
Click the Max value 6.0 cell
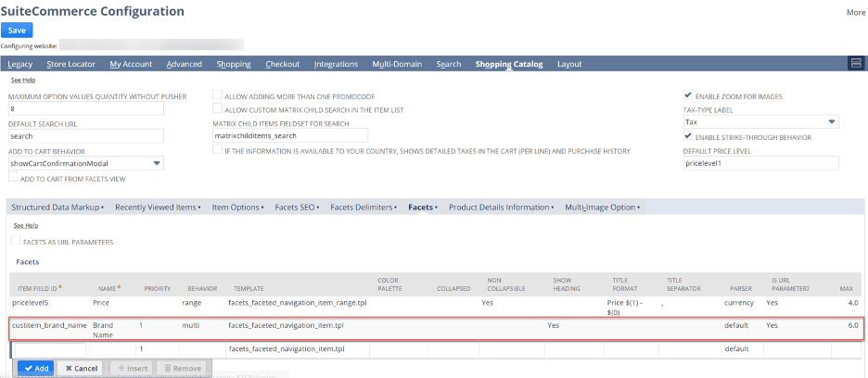coord(853,325)
